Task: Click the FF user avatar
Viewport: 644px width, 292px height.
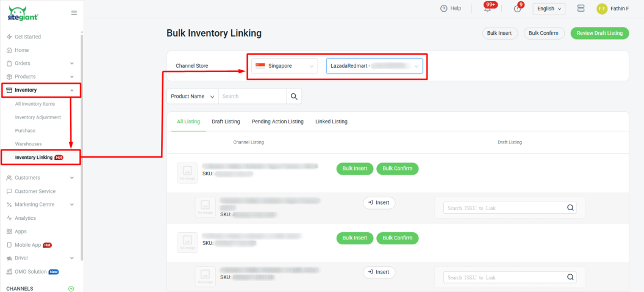Action: (602, 9)
